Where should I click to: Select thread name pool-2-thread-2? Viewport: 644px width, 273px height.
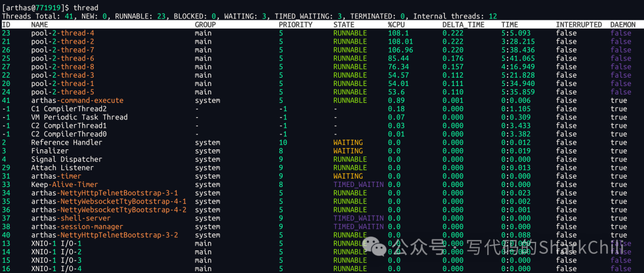click(x=63, y=42)
